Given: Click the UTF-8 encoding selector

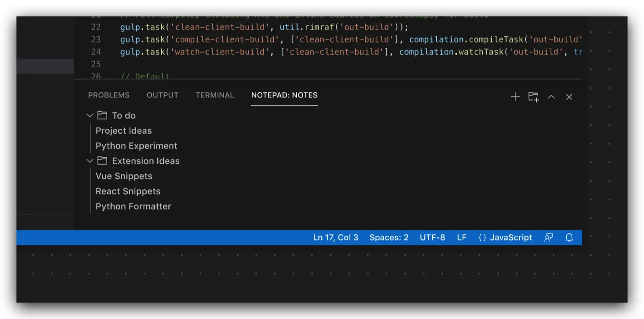Looking at the screenshot, I should pos(432,238).
